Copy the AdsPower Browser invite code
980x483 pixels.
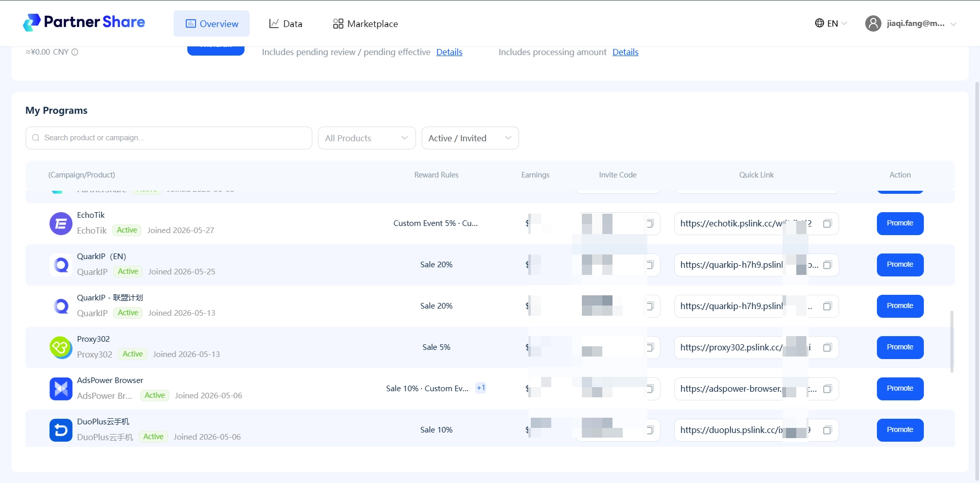coord(650,389)
